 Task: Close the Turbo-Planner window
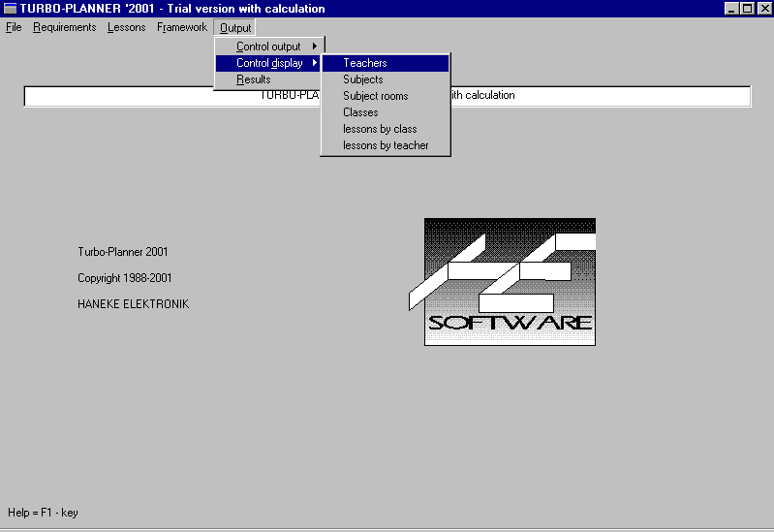[x=764, y=9]
